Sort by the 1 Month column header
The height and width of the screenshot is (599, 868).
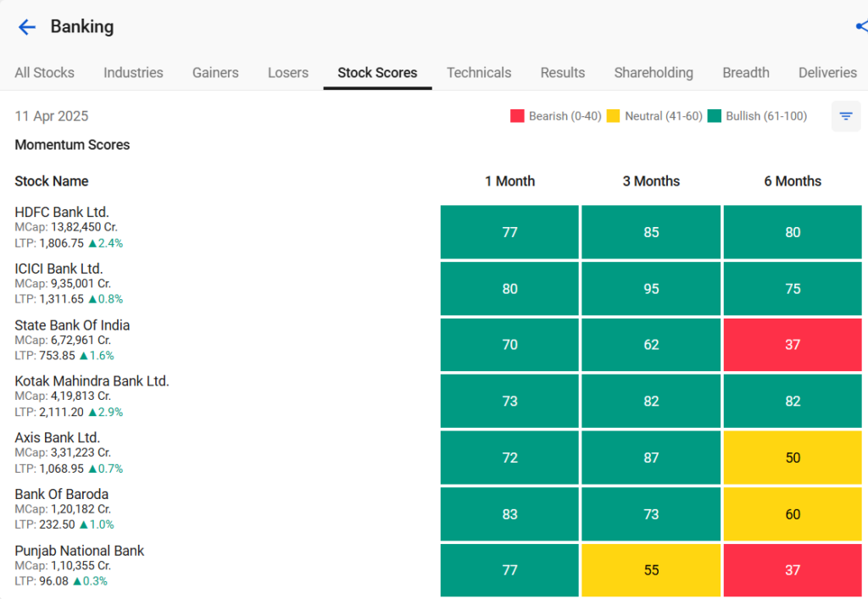[509, 180]
